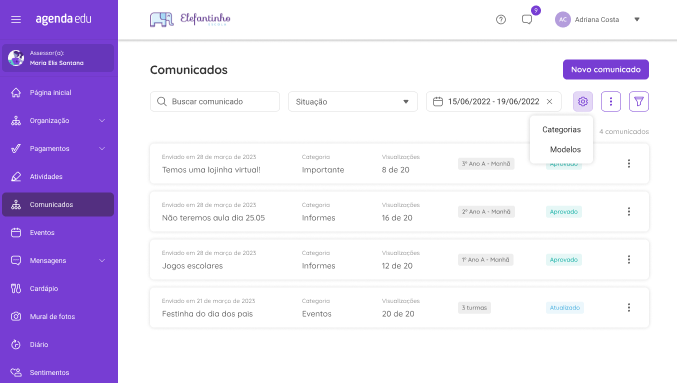Click the Importante category text
This screenshot has width=677, height=383.
[x=323, y=170]
